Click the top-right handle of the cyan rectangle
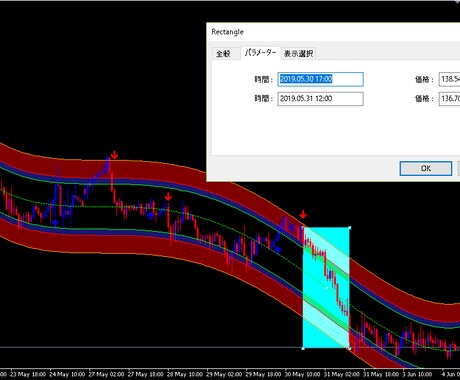460x380 pixels. coord(349,228)
